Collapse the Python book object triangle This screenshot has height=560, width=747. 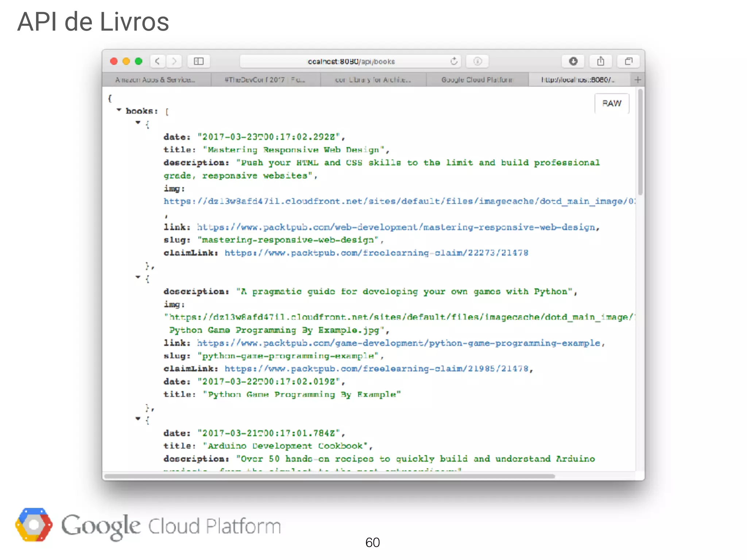(138, 277)
